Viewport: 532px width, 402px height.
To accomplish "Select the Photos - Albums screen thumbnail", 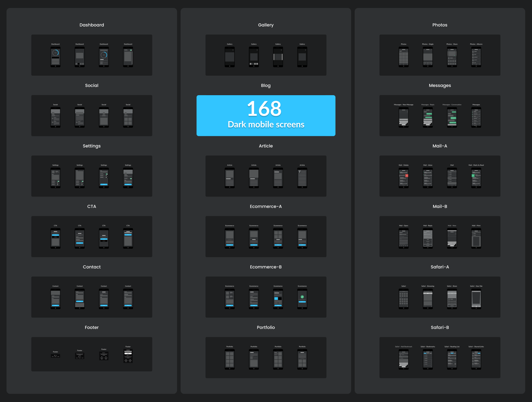I will click(x=476, y=57).
